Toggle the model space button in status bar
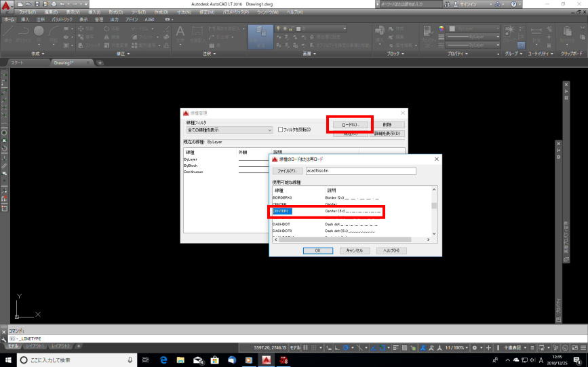Viewport: 588px width, 367px height. click(x=295, y=348)
